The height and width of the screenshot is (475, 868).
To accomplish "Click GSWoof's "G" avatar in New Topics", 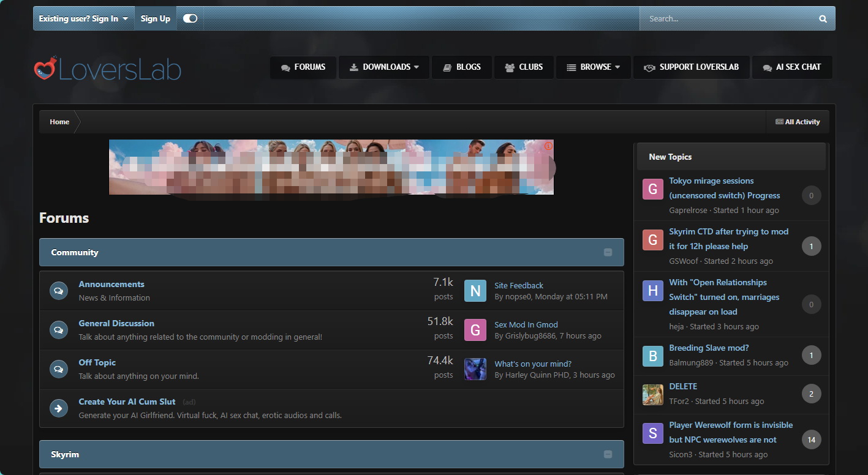I will tap(653, 240).
